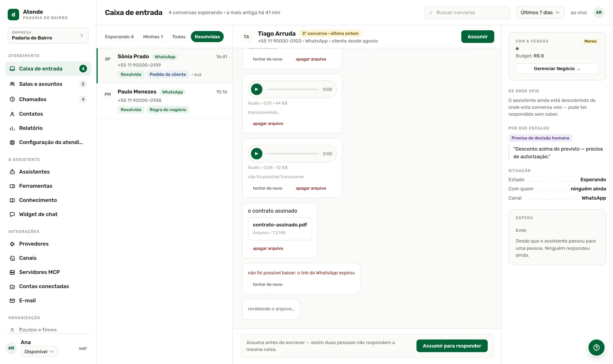Open the help question mark button
The image size is (613, 364).
click(x=597, y=348)
